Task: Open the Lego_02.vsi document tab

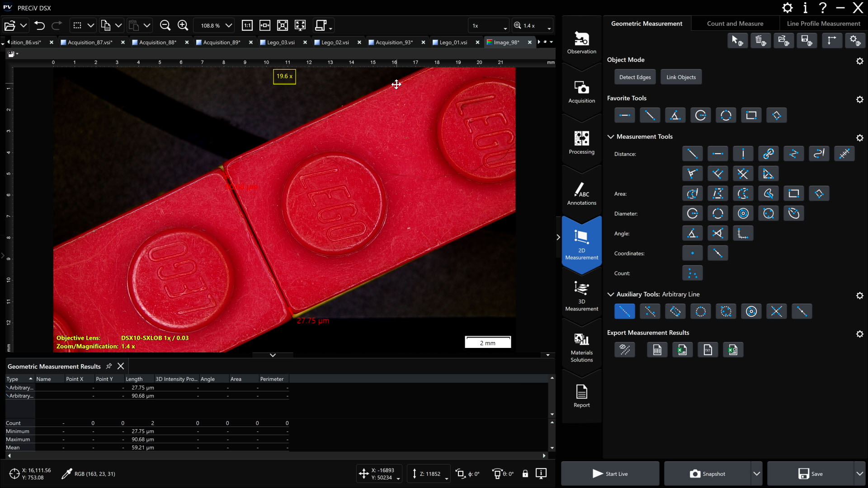Action: pos(335,42)
